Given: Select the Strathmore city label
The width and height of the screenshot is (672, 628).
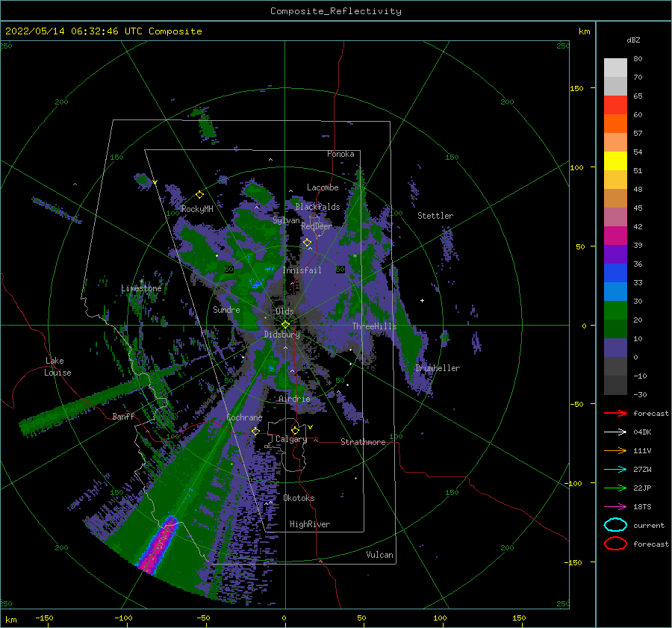Looking at the screenshot, I should pos(363,442).
